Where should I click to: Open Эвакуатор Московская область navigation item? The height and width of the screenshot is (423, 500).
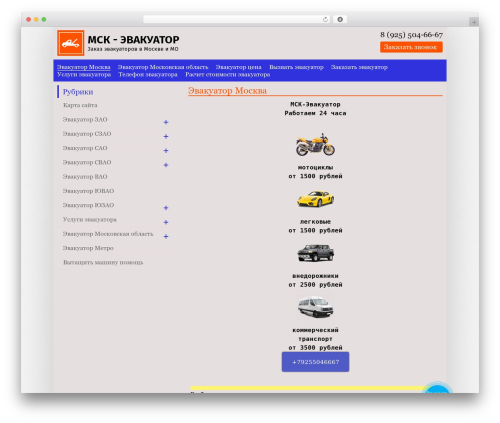pos(163,67)
